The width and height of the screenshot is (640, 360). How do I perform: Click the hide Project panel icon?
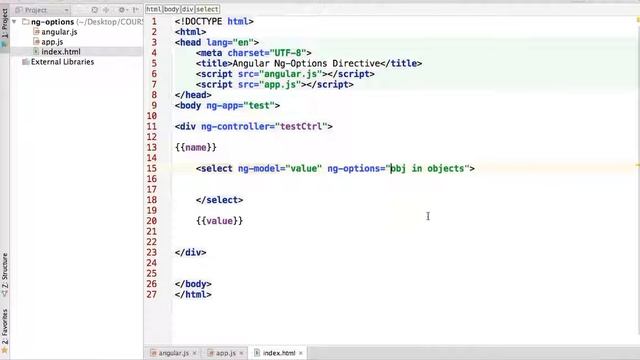(135, 10)
